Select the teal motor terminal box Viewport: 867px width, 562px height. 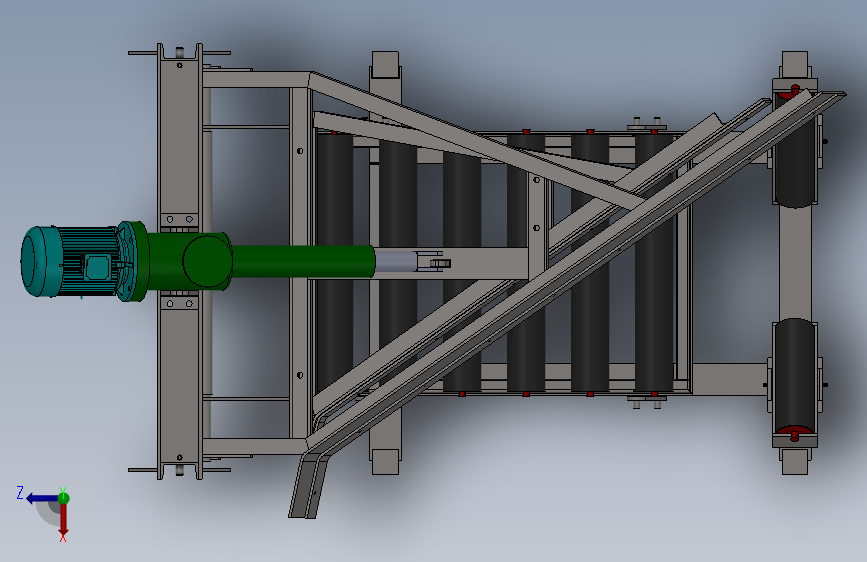(x=97, y=267)
